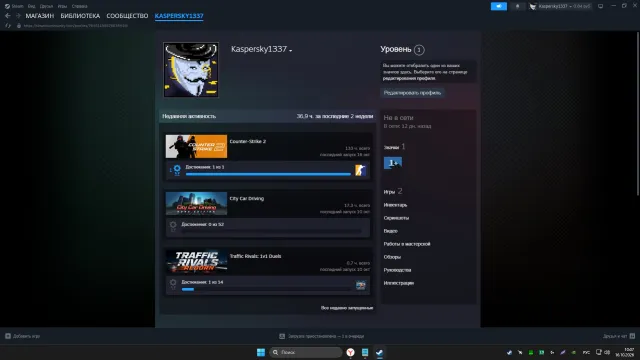Viewport: 640px width, 360px height.
Task: Click the РУС language indicator
Action: point(586,352)
